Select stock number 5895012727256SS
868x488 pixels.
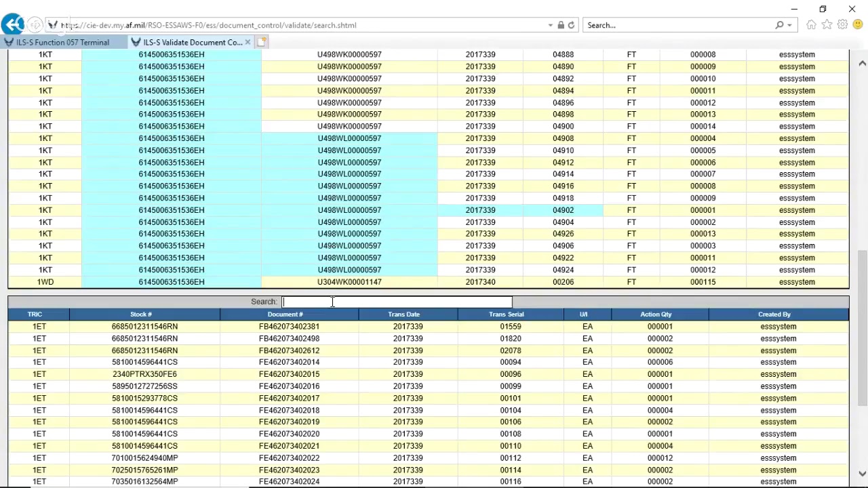tap(144, 386)
